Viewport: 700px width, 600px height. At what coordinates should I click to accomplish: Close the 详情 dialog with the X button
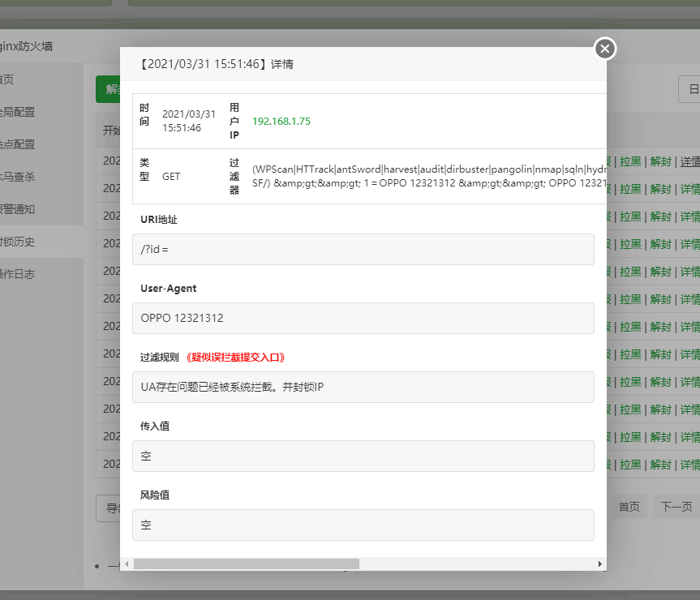tap(605, 49)
